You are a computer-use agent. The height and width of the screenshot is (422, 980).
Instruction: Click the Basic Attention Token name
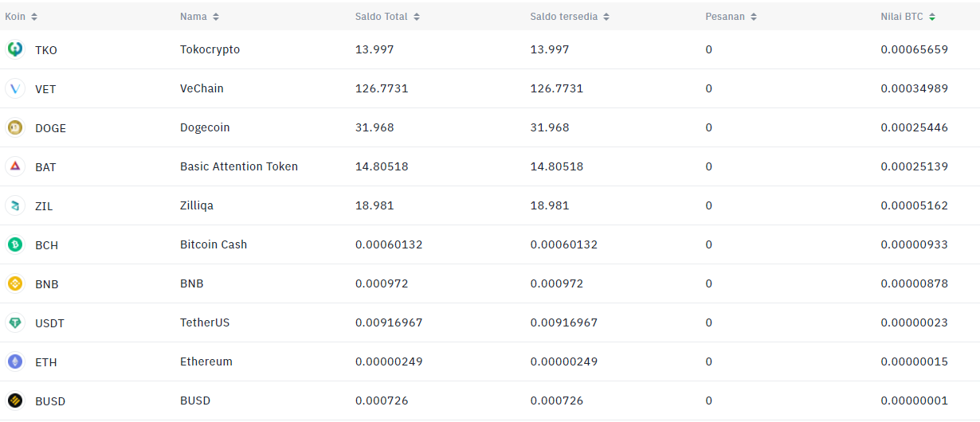coord(239,166)
